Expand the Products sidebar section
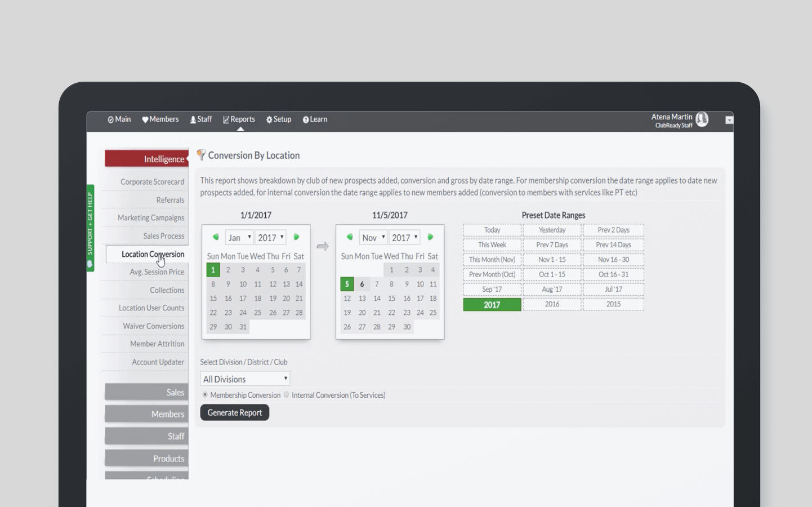 point(146,459)
